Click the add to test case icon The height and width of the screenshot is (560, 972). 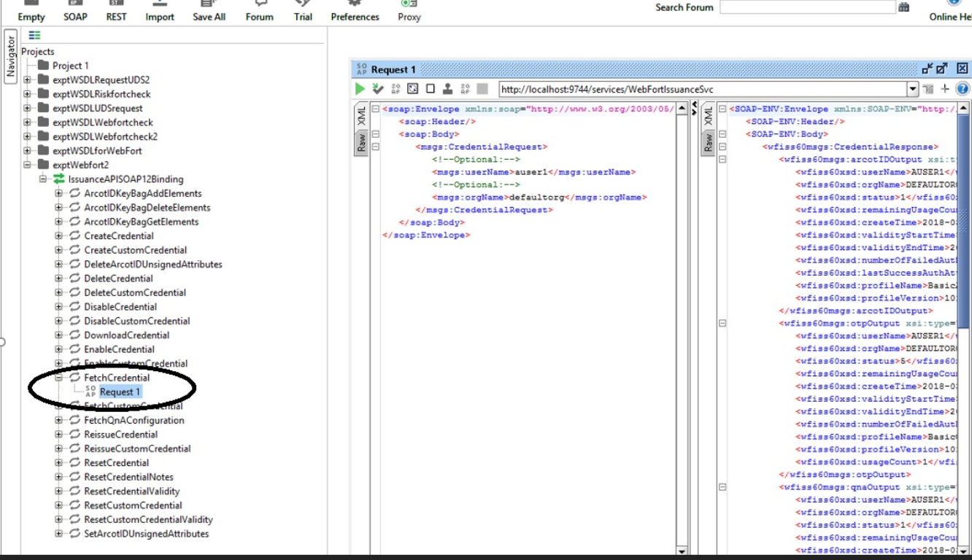(x=377, y=89)
